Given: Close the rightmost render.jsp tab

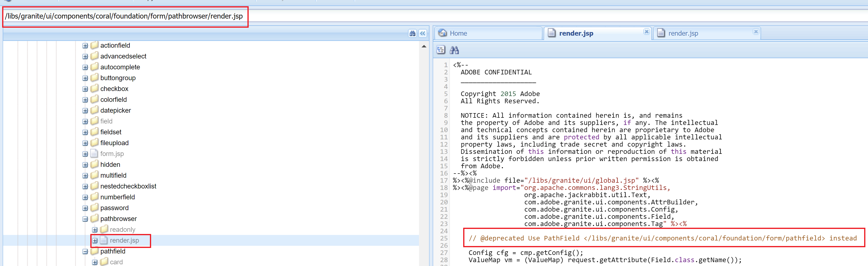Looking at the screenshot, I should (756, 31).
